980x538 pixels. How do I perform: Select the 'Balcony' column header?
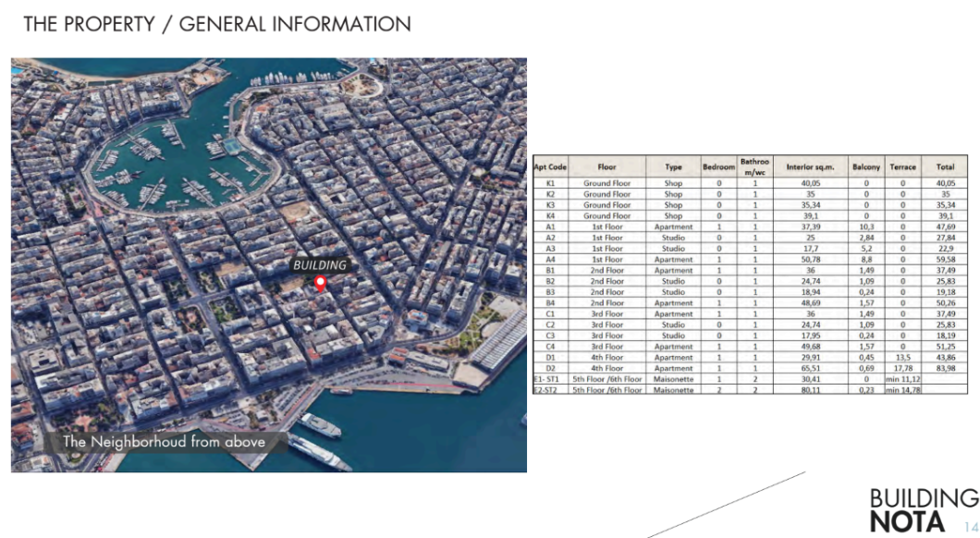click(865, 167)
